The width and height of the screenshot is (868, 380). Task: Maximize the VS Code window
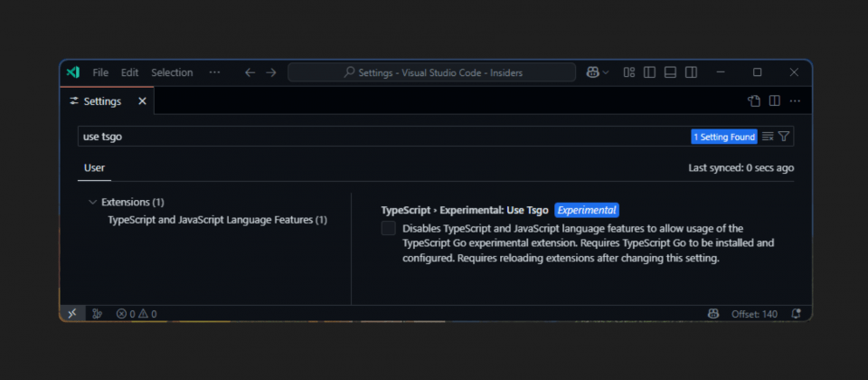point(758,72)
